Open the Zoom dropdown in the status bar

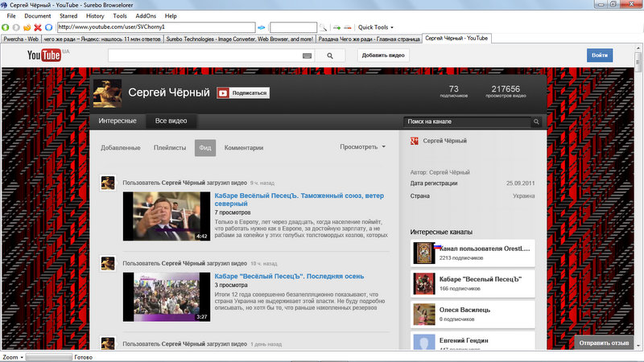[13, 357]
